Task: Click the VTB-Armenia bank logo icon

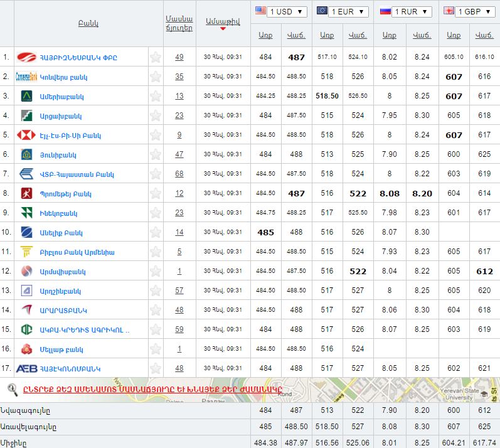Action: click(26, 174)
